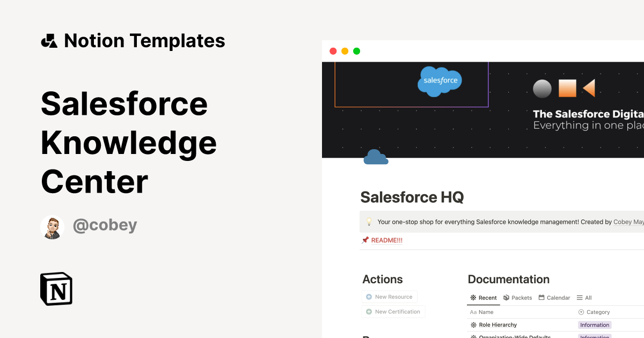Open the large Notion logo image
Viewport: 644px width, 338px height.
pos(56,289)
